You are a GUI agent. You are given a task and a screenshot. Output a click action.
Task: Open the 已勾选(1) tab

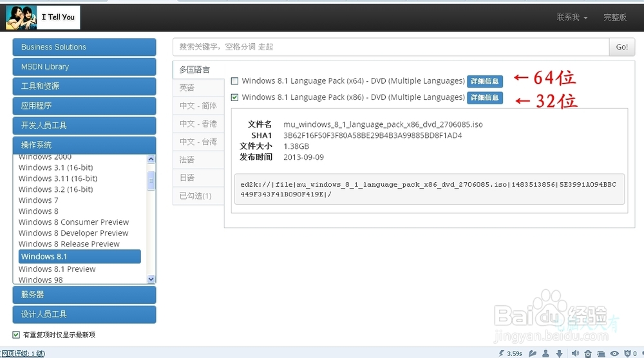198,196
